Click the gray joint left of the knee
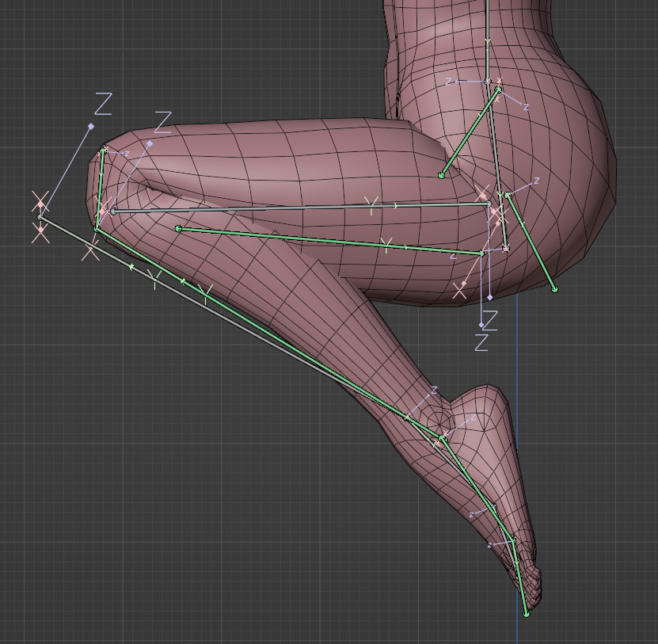This screenshot has height=644, width=658. click(40, 218)
